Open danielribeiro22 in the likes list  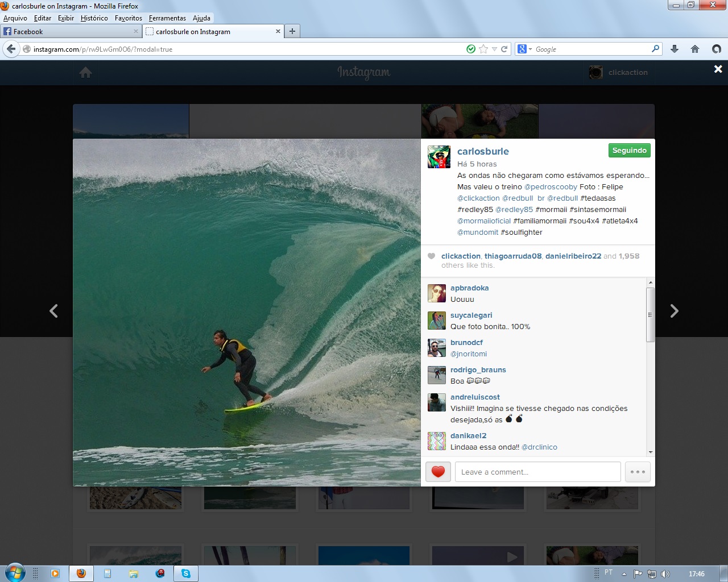573,256
